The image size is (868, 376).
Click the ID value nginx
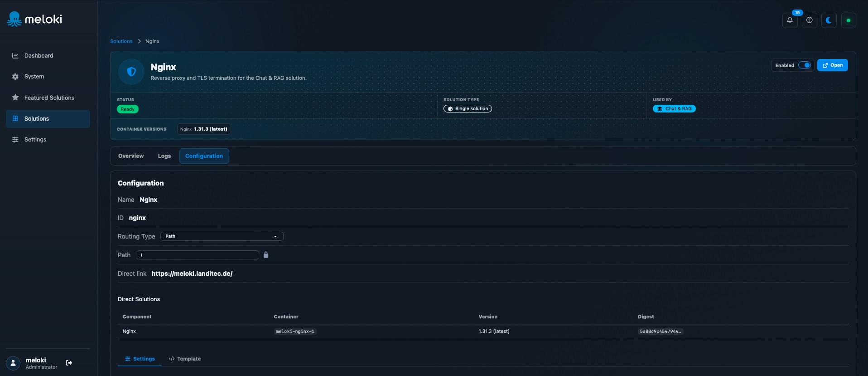(137, 218)
